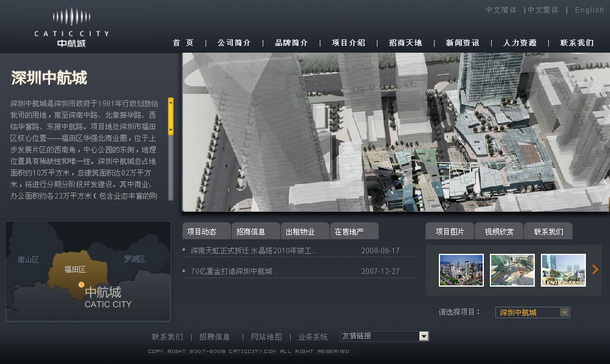Open 项目介绍 menu item
Screen dimensions: 610x364
click(349, 43)
